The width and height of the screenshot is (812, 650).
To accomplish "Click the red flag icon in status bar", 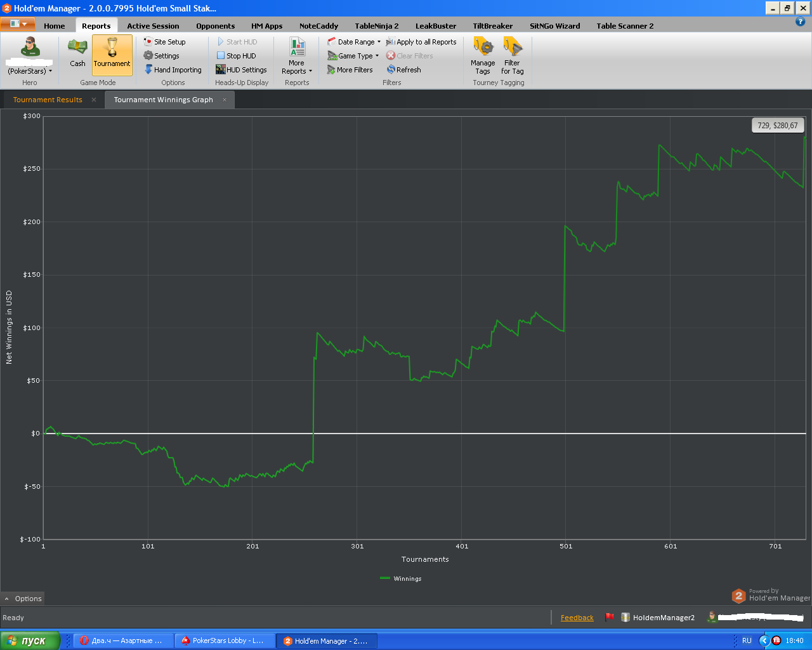I will click(x=610, y=616).
